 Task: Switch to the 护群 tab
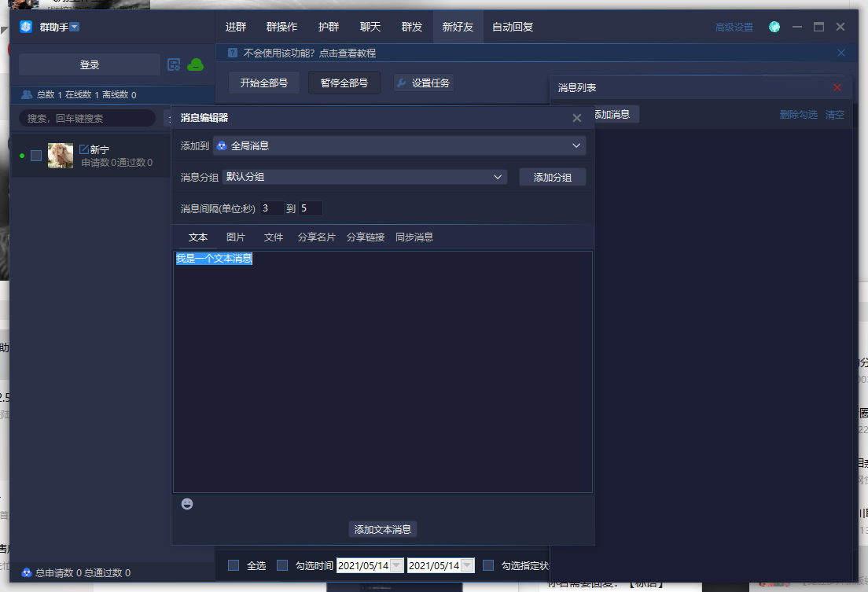coord(329,27)
